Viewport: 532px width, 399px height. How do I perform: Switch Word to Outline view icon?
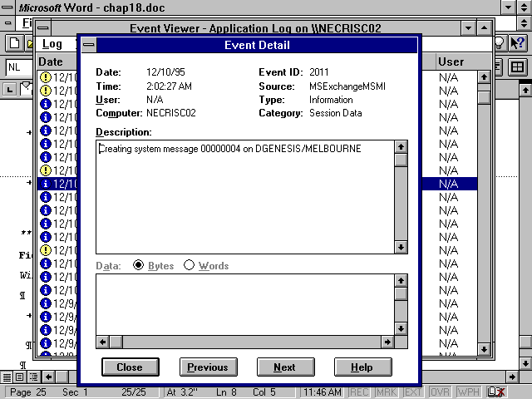[33, 377]
